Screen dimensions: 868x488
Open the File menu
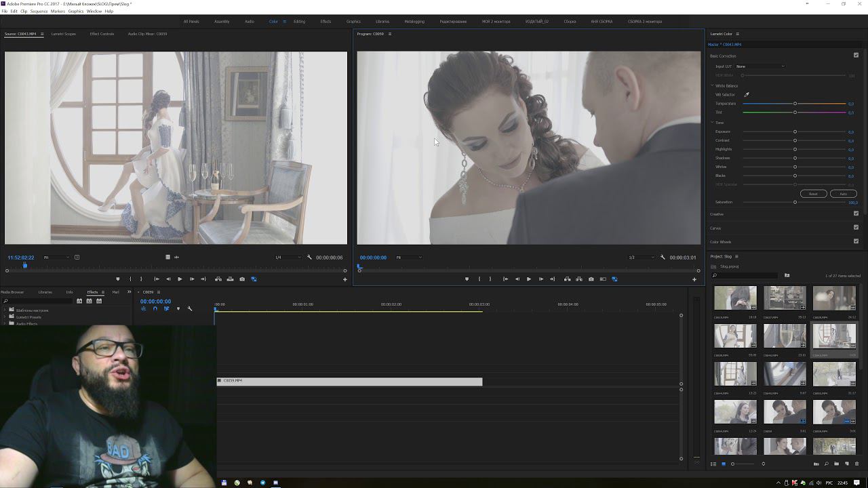[x=5, y=11]
